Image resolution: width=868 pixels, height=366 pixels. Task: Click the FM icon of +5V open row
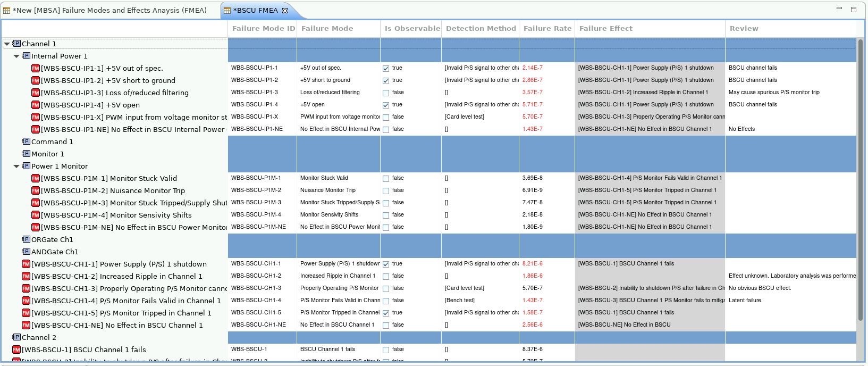click(36, 105)
